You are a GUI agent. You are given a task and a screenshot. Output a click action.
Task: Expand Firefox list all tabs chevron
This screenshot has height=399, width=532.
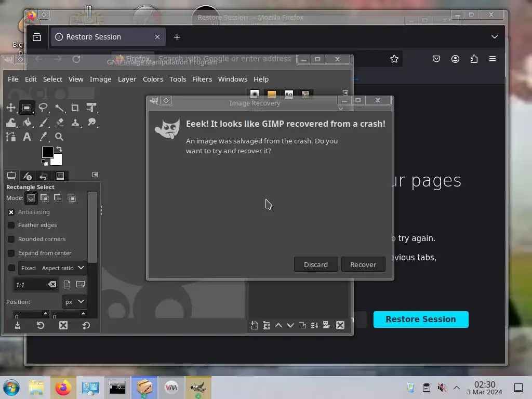495,37
